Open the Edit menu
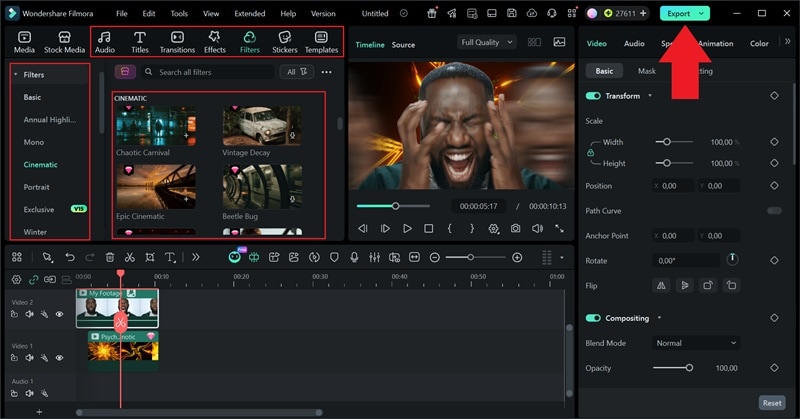The width and height of the screenshot is (800, 419). pos(149,14)
